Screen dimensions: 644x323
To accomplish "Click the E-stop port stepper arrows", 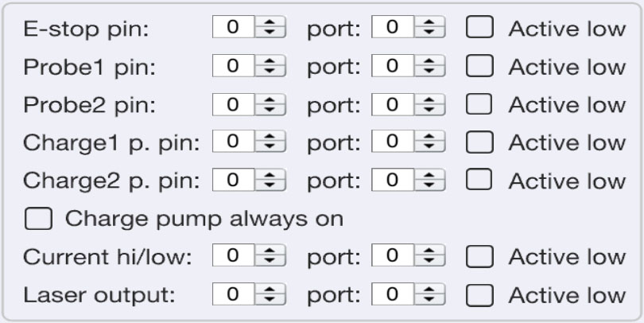I will pyautogui.click(x=430, y=28).
